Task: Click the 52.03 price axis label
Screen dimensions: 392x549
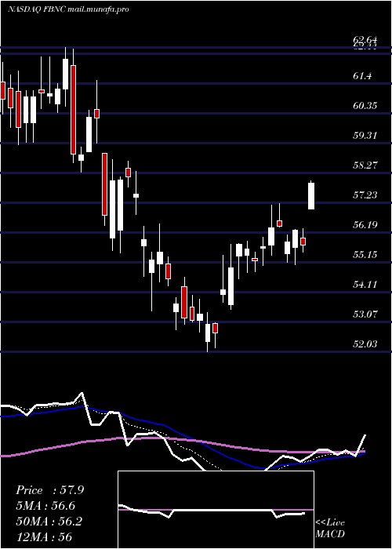Action: click(x=365, y=344)
